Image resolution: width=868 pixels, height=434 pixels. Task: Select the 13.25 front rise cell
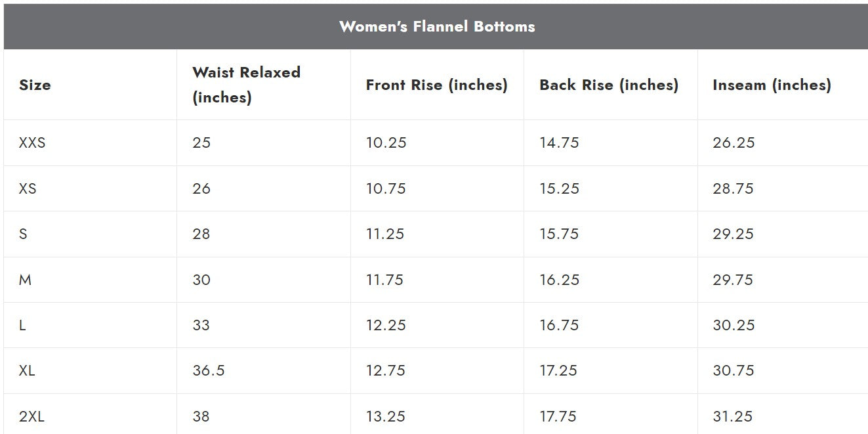(x=386, y=416)
